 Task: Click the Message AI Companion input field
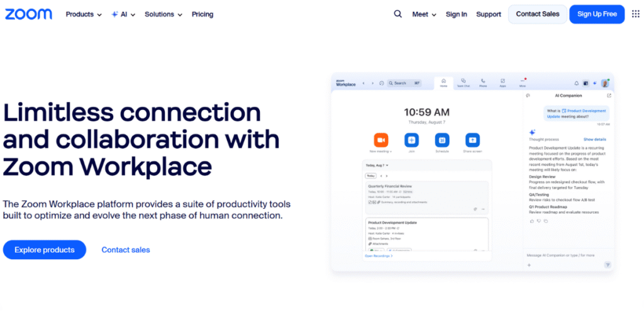click(x=560, y=255)
